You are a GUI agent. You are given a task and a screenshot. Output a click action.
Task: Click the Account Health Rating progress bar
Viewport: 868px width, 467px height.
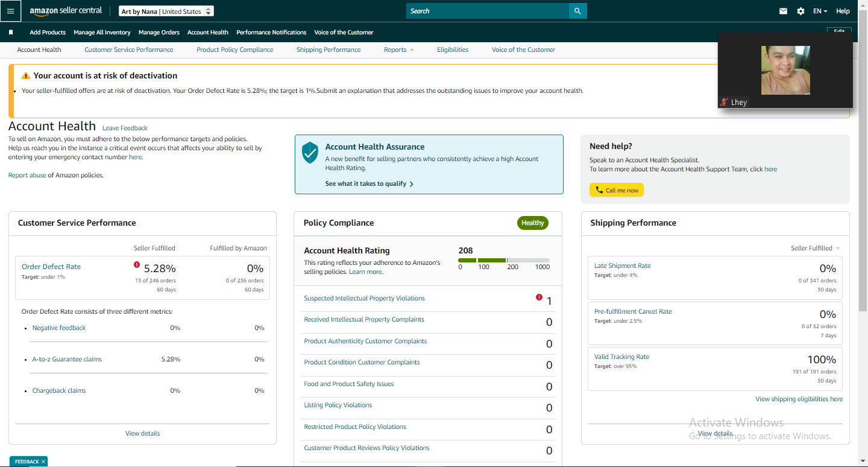(x=504, y=261)
